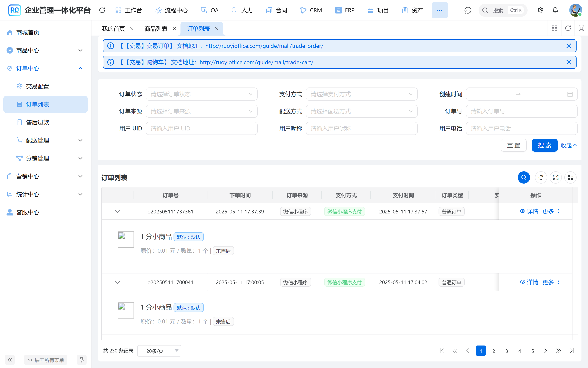Screen dimensions: 588x368
Task: Open the 流程中心 top menu
Action: coord(171,10)
